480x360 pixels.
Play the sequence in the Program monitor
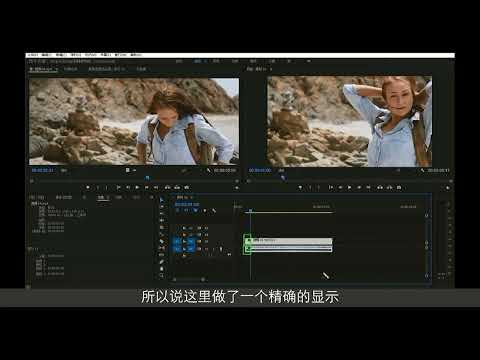349,188
